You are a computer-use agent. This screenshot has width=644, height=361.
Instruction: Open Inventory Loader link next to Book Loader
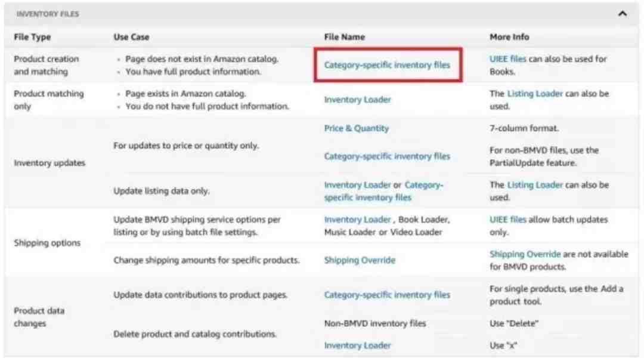(357, 220)
